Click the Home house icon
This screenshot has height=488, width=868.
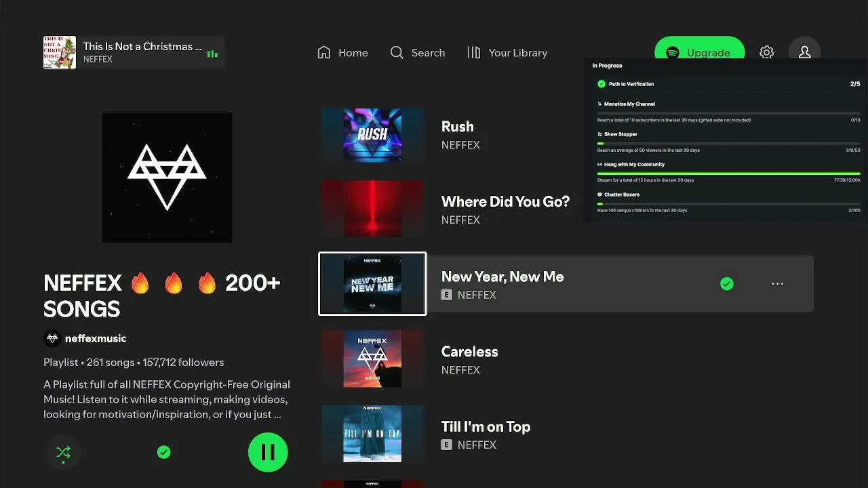(x=324, y=53)
